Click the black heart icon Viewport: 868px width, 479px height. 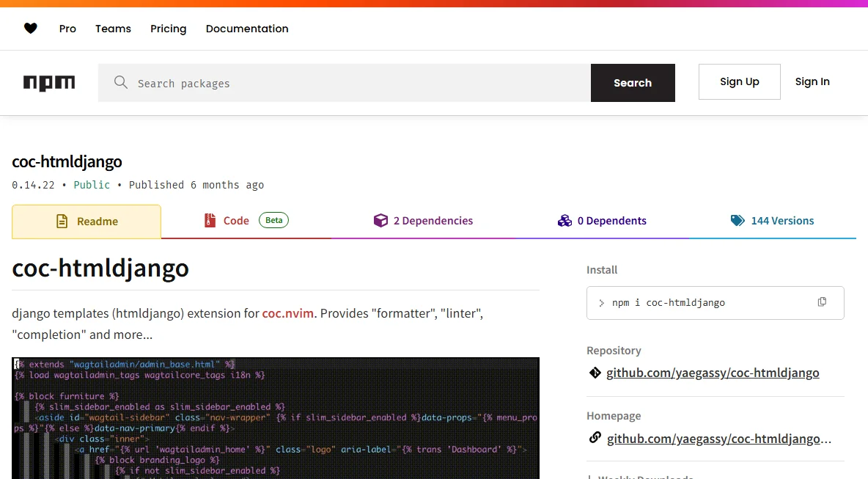point(31,29)
